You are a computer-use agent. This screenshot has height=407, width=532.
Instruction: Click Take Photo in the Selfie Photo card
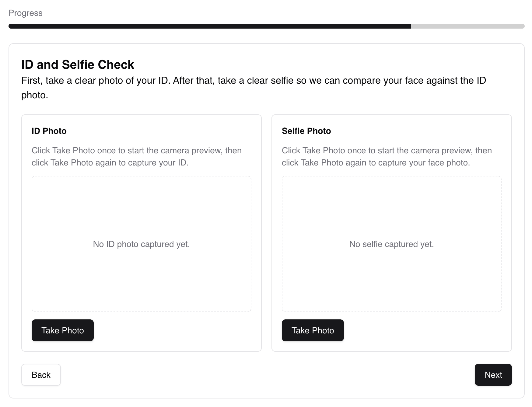(313, 330)
